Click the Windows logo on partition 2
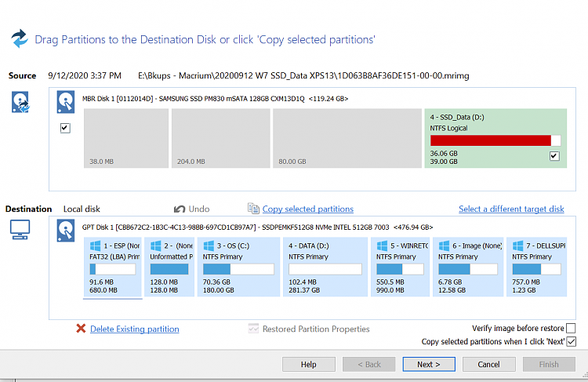 [156, 246]
